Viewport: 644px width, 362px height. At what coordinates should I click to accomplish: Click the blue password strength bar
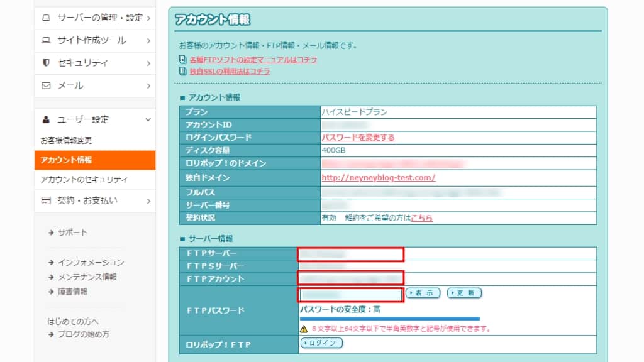click(389, 319)
